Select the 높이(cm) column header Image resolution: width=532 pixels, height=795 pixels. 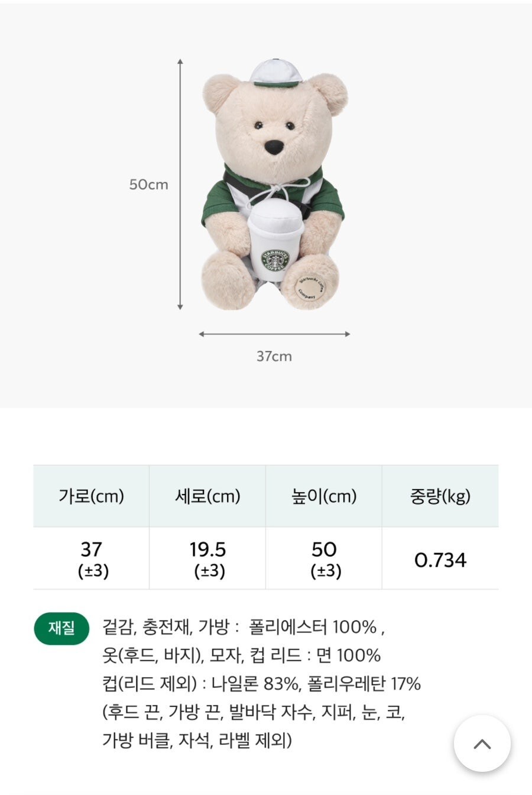point(324,496)
